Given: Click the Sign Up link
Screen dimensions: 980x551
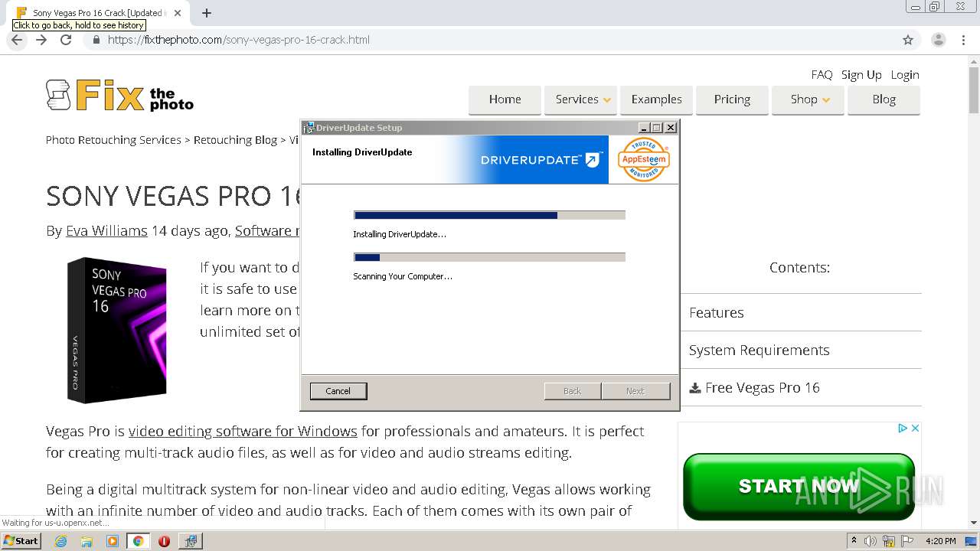Looking at the screenshot, I should pyautogui.click(x=861, y=74).
